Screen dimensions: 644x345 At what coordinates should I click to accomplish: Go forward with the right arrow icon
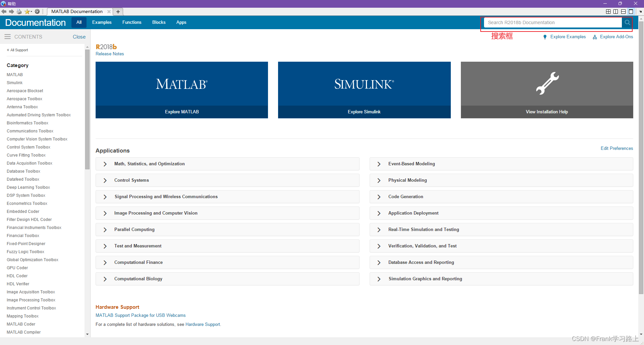point(11,11)
